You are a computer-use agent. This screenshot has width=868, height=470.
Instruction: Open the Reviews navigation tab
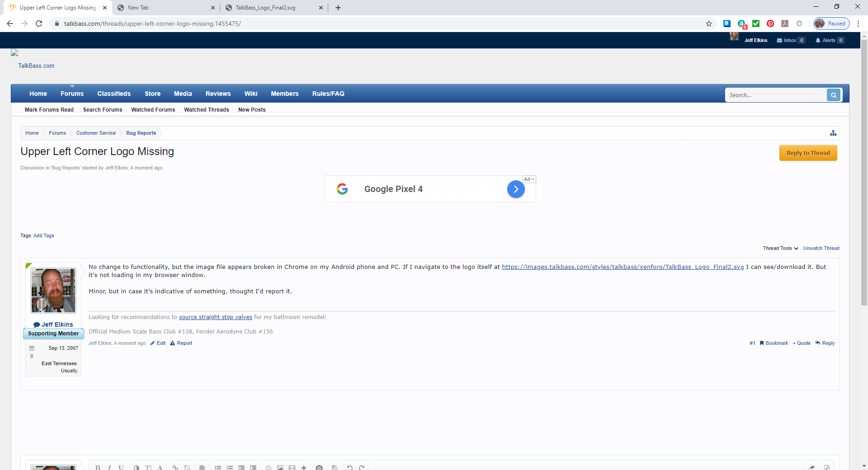[x=218, y=94]
